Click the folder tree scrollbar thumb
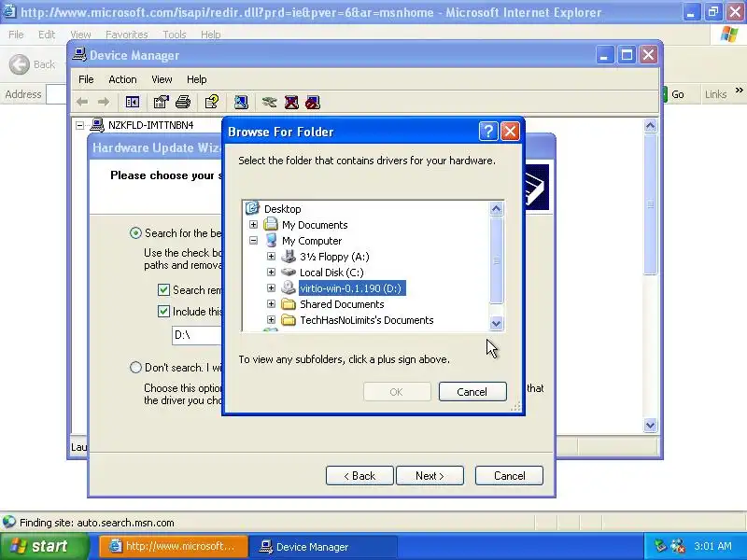The width and height of the screenshot is (747, 560). [x=496, y=260]
